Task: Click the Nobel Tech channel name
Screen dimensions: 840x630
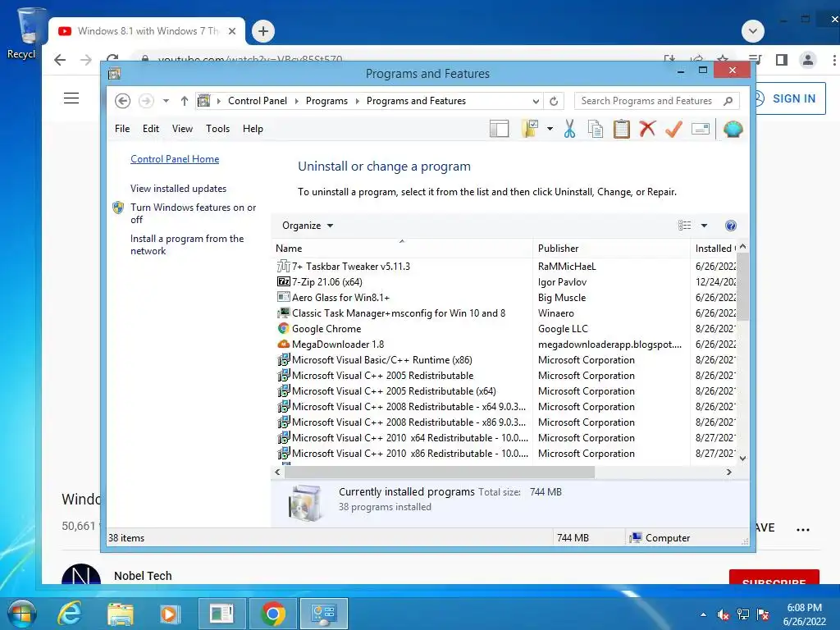Action: (x=143, y=576)
